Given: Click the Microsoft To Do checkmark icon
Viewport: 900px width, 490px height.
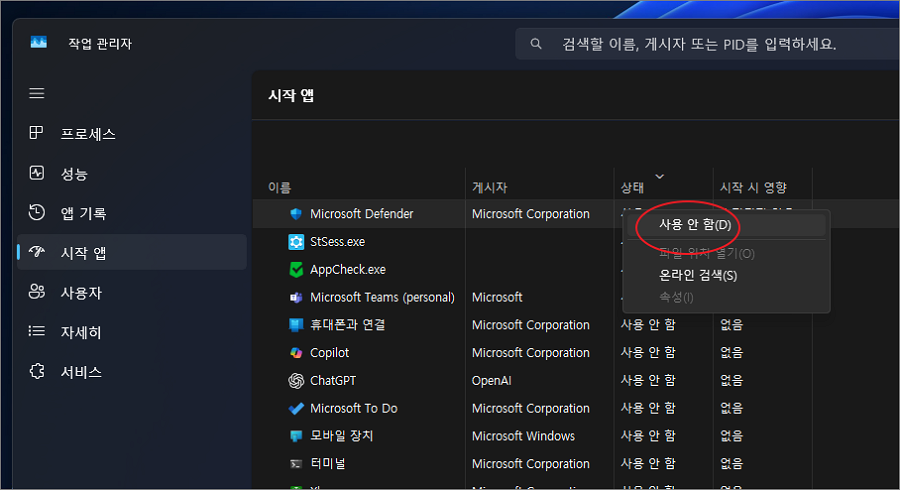Looking at the screenshot, I should point(296,409).
